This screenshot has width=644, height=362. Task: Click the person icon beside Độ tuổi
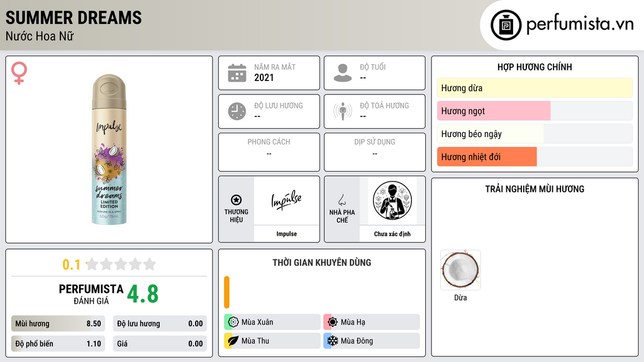click(343, 73)
